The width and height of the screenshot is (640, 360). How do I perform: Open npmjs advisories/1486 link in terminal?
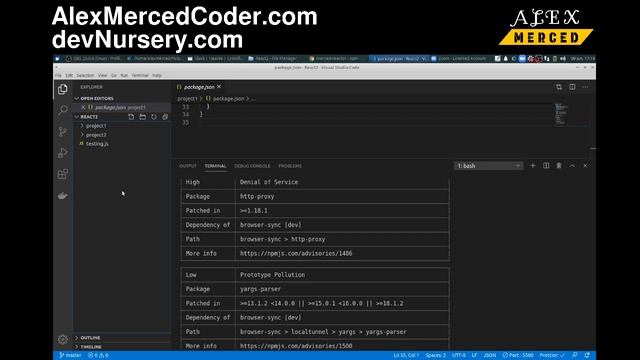coord(296,253)
